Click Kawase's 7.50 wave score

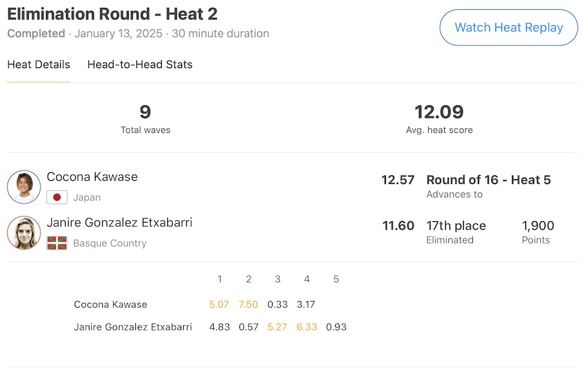249,305
